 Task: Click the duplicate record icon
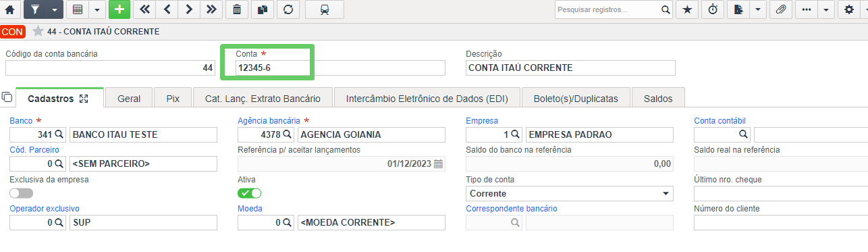click(x=262, y=9)
